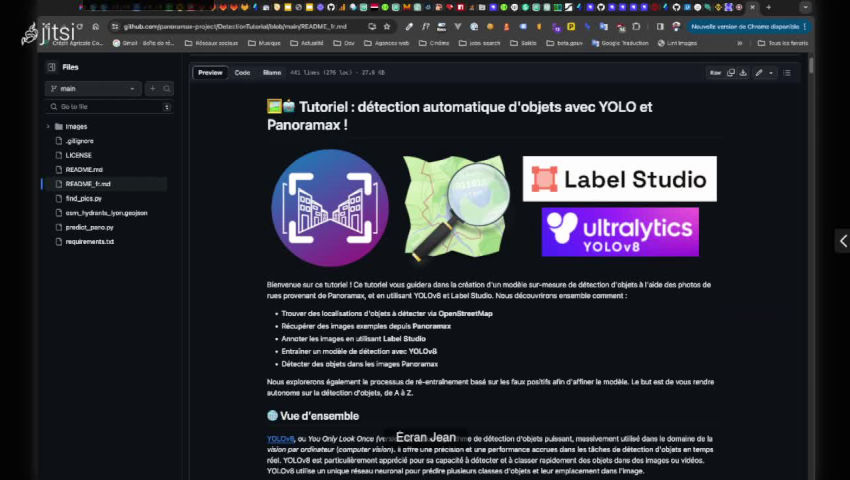
Task: Open edit options dropdown arrow
Action: [x=770, y=73]
